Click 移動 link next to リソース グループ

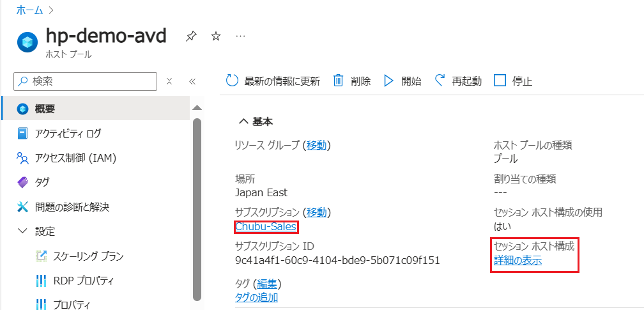[x=317, y=145]
